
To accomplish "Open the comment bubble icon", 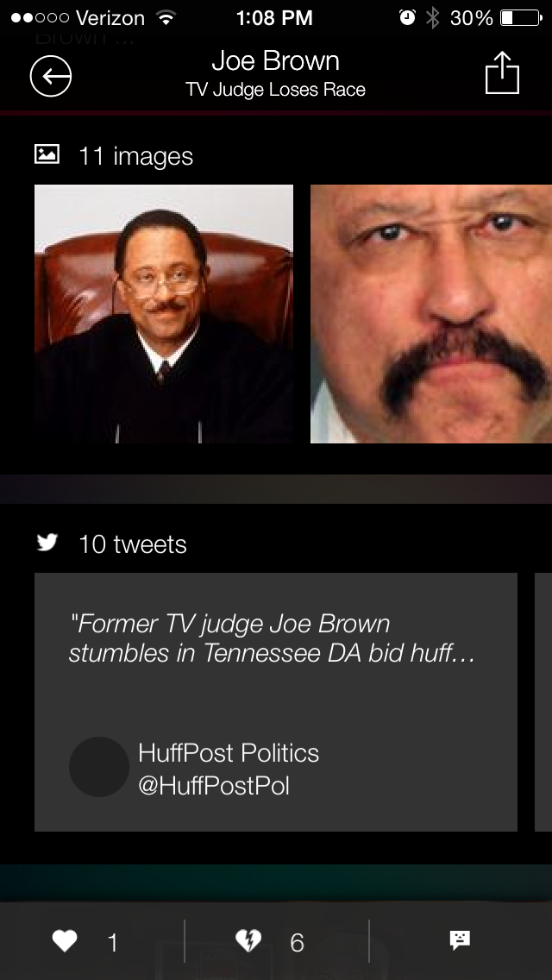I will pos(460,940).
